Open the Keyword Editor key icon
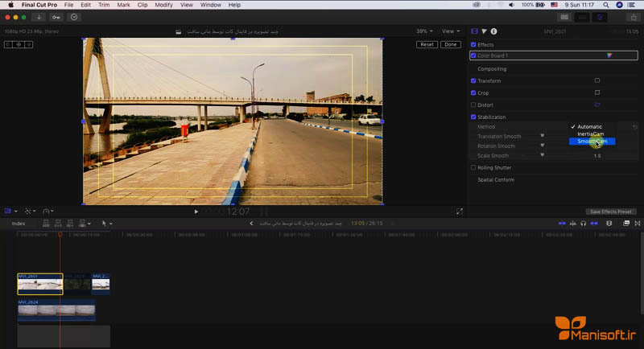 tap(56, 17)
